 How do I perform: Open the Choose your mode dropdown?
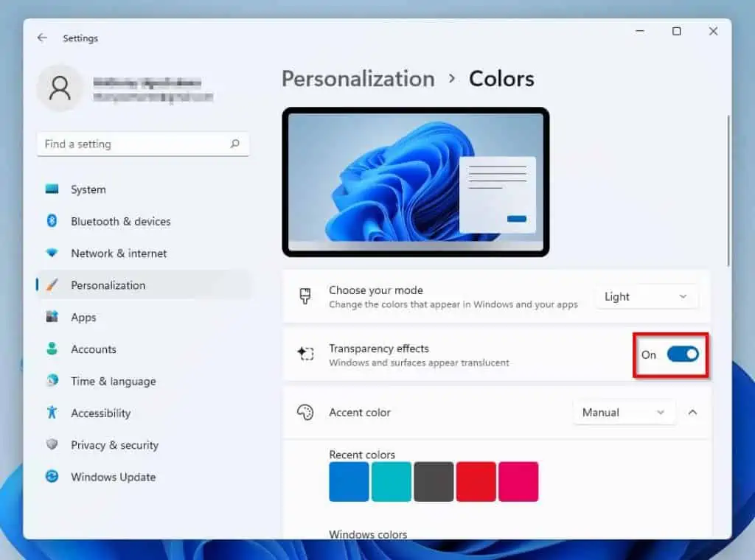tap(646, 296)
